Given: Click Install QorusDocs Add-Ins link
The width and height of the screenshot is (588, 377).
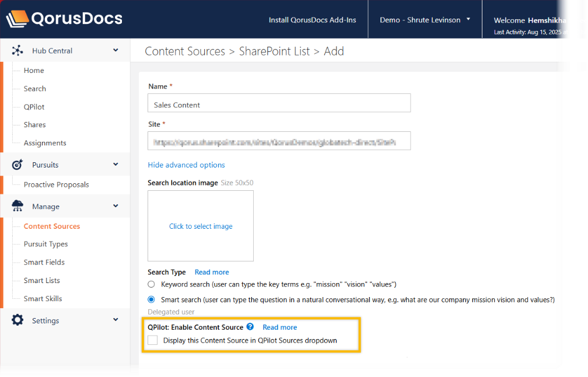Looking at the screenshot, I should [312, 20].
